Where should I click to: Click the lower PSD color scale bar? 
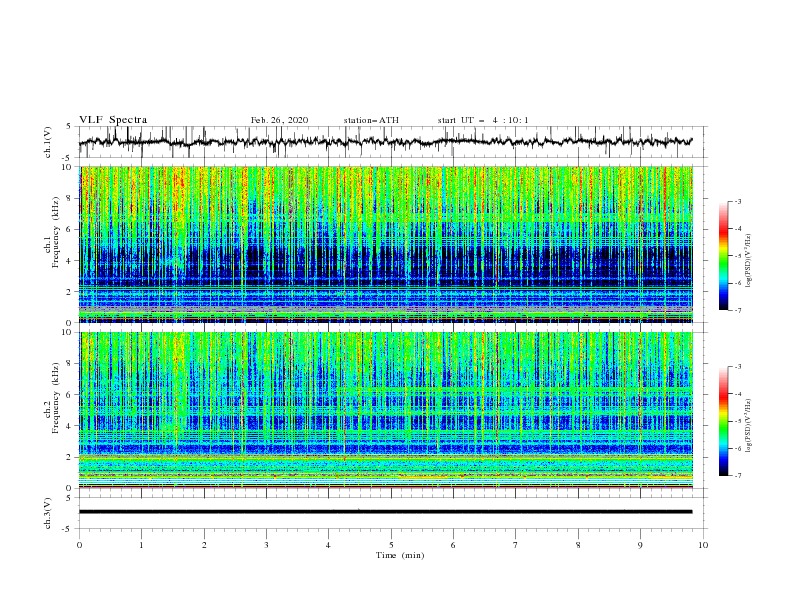pyautogui.click(x=724, y=421)
